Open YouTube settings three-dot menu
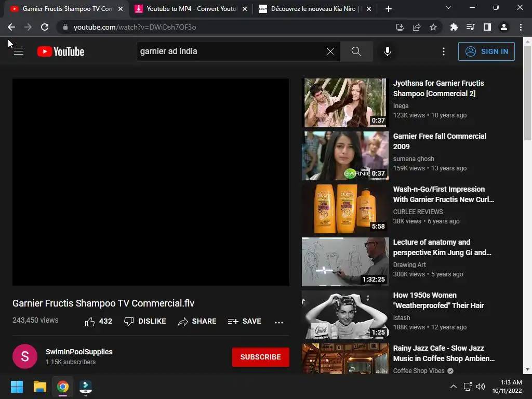This screenshot has height=399, width=532. pos(444,51)
